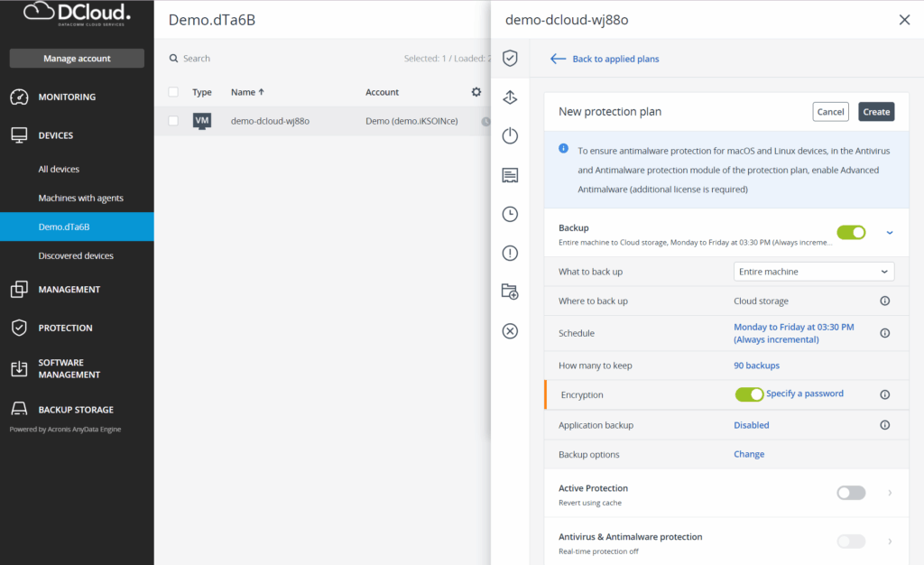Open Machines with agents in sidebar

coord(81,198)
